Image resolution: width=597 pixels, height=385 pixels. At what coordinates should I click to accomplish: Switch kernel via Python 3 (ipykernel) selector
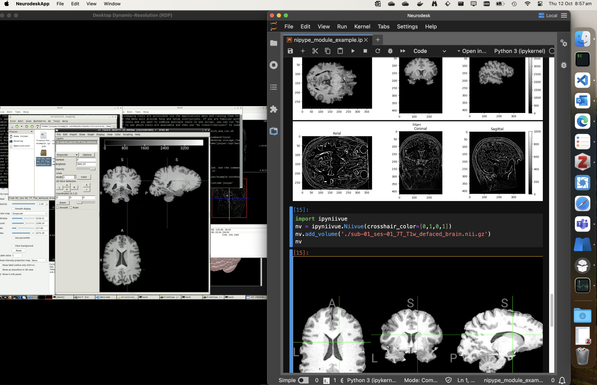point(519,51)
